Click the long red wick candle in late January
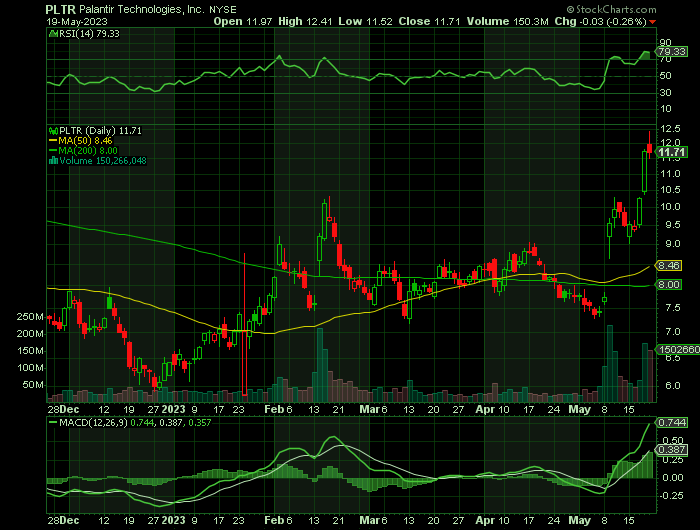Image resolution: width=700 pixels, height=530 pixels. (245, 325)
